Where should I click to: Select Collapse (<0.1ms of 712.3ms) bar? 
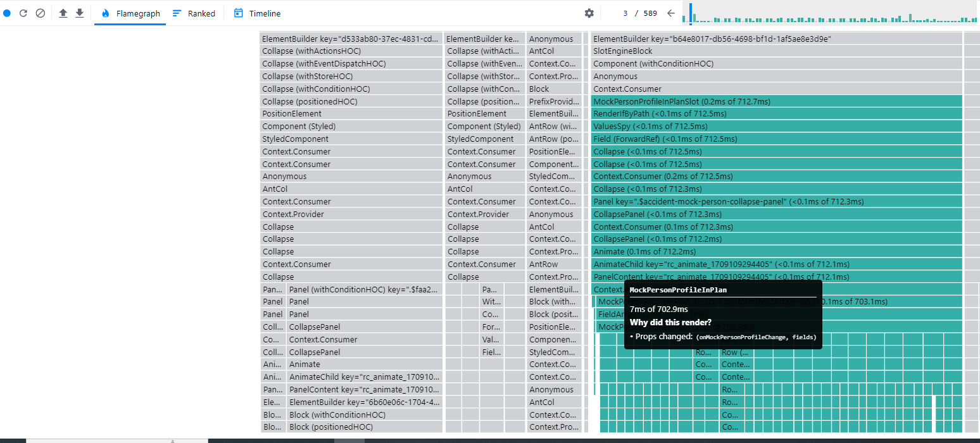point(777,189)
